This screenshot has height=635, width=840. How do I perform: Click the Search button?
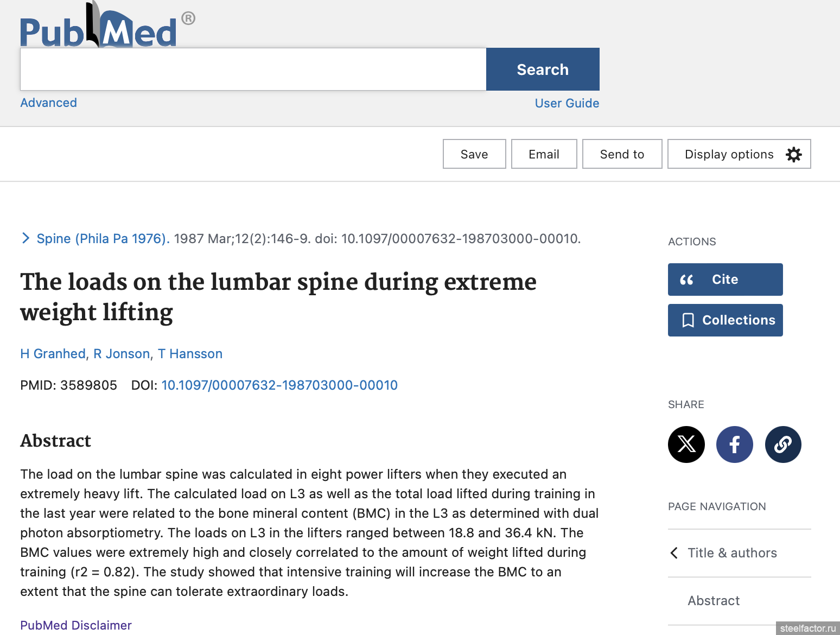coord(543,69)
